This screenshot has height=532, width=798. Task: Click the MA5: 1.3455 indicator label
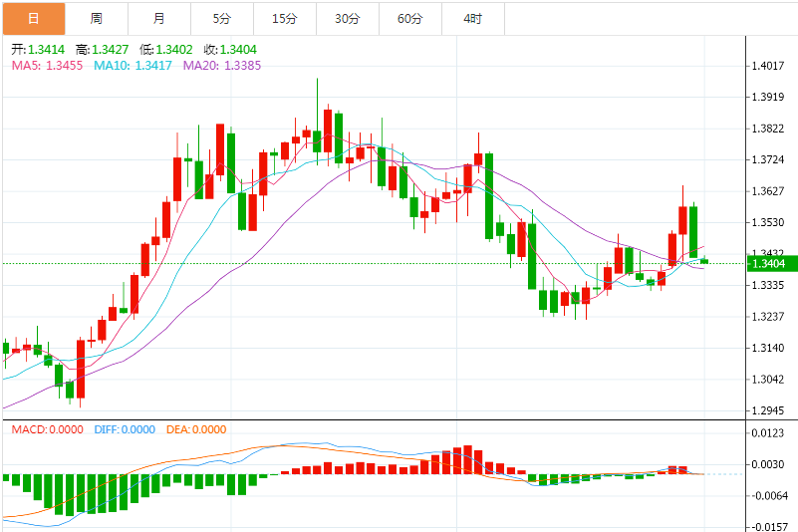tap(47, 66)
